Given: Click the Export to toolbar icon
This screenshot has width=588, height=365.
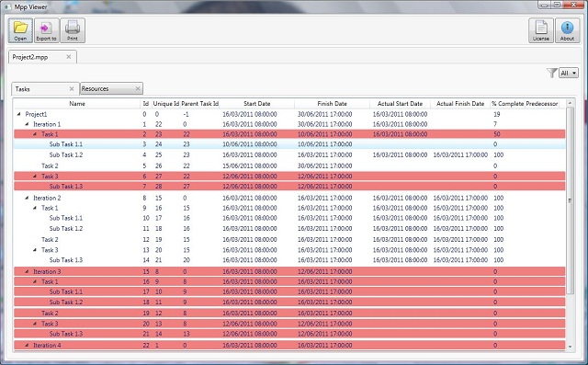Looking at the screenshot, I should [47, 30].
